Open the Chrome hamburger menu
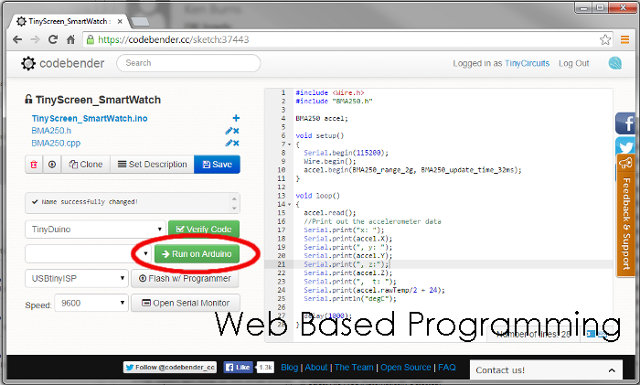Image resolution: width=640 pixels, height=385 pixels. point(624,40)
